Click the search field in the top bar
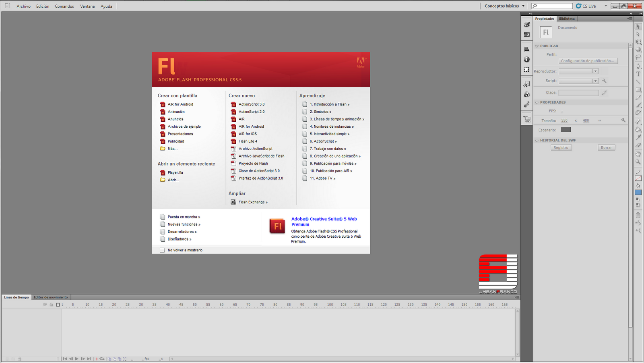Viewport: 644px width, 363px height. click(x=552, y=6)
